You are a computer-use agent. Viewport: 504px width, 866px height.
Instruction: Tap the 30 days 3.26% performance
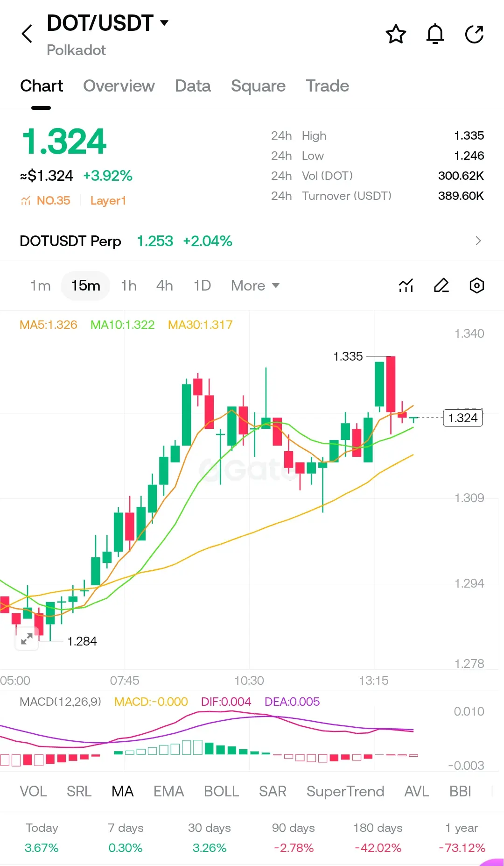tap(210, 838)
